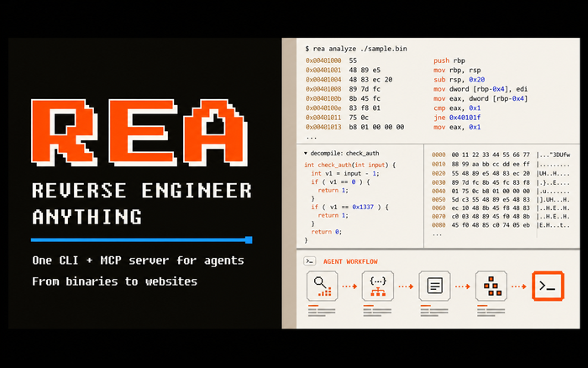Select hex dump offset 0080
The height and width of the screenshot is (368, 588).
pos(438,225)
